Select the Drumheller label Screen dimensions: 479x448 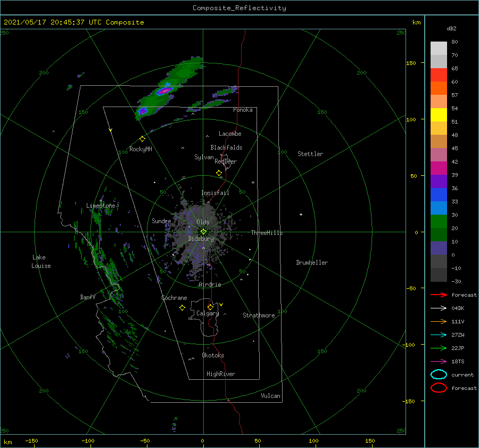tap(312, 263)
